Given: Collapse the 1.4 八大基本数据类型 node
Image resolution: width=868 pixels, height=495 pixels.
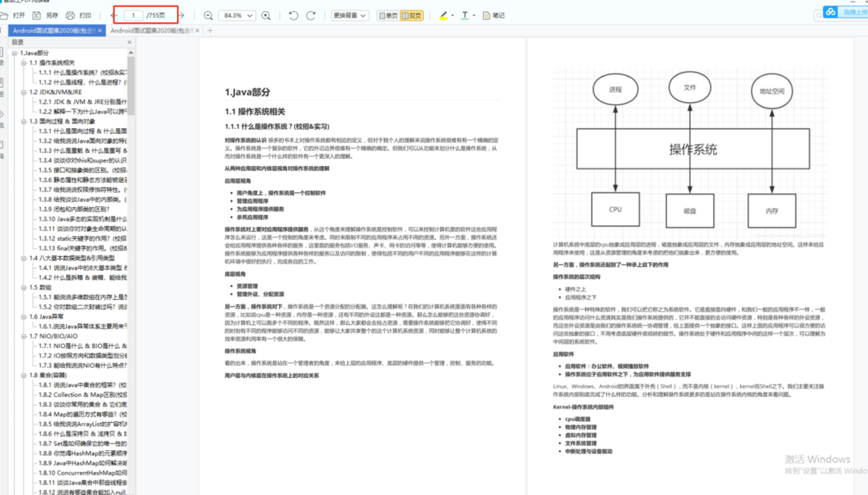Looking at the screenshot, I should point(24,258).
